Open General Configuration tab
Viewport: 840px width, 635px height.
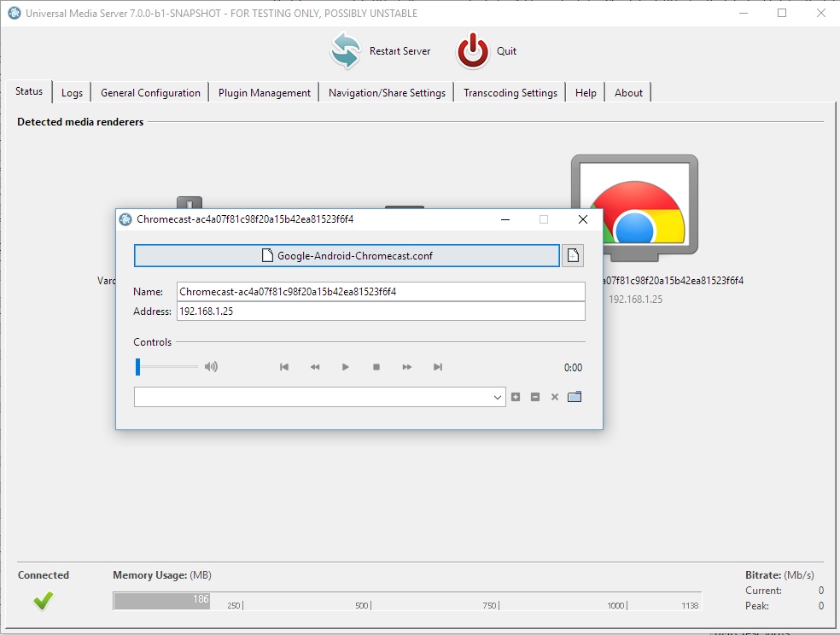(150, 93)
